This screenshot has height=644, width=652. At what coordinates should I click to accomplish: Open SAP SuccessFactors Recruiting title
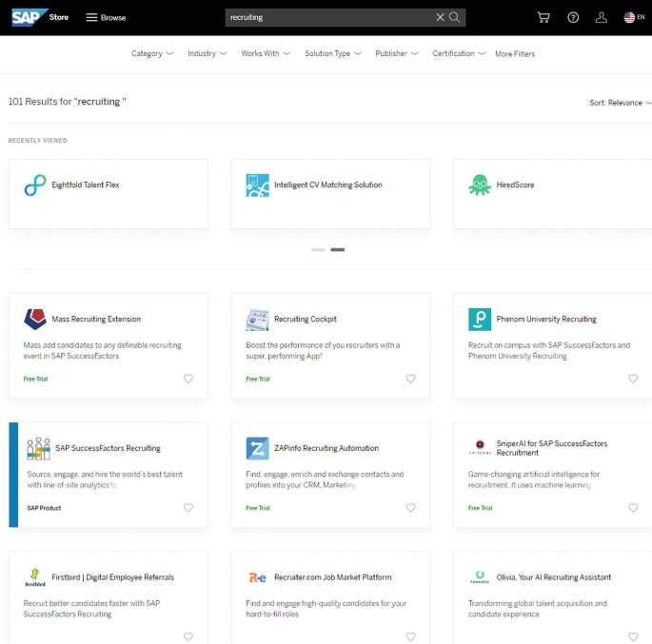[x=108, y=448]
